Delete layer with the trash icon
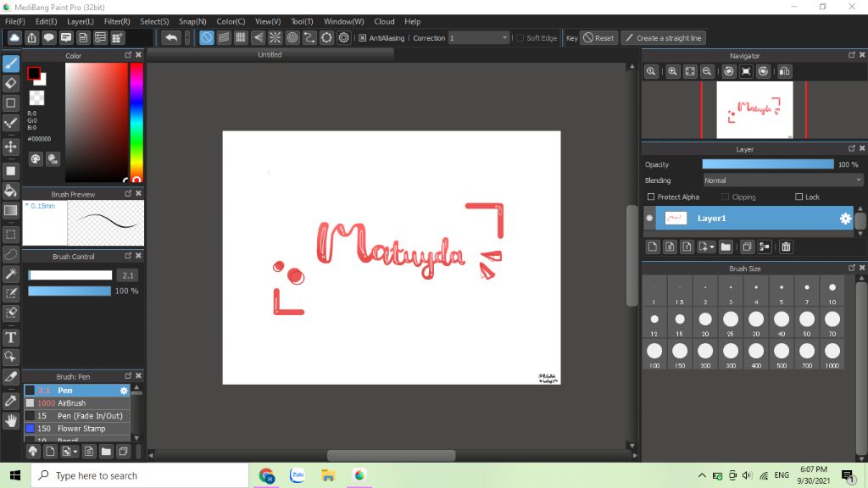The height and width of the screenshot is (488, 868). coord(786,247)
